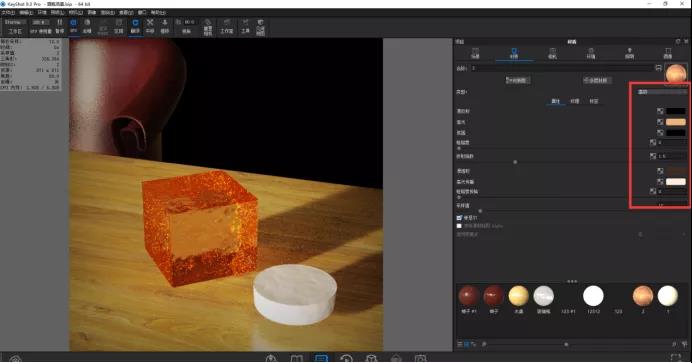
Task: Toggle the highlighted Project icon in the bottom bar
Action: pos(321,358)
